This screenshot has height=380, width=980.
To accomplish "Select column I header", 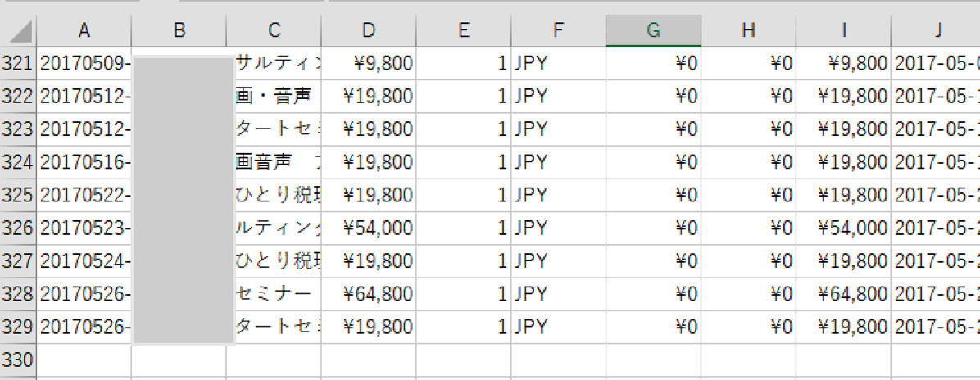I will 844,30.
